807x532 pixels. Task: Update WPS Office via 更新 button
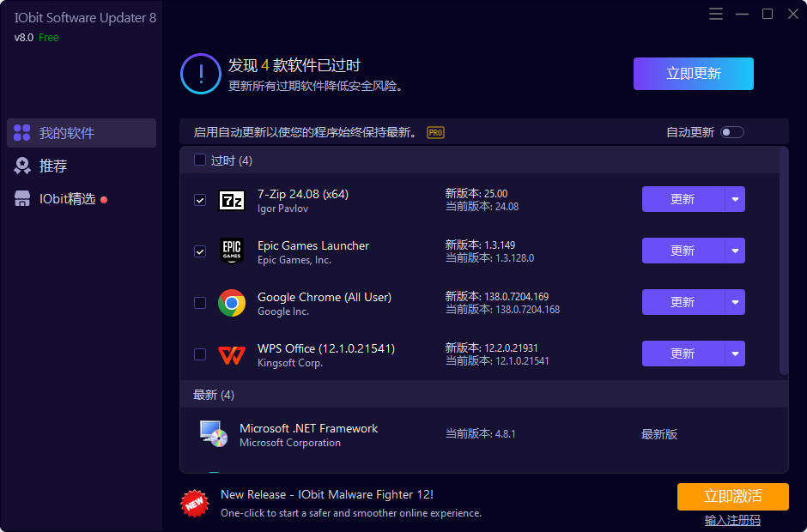(683, 354)
